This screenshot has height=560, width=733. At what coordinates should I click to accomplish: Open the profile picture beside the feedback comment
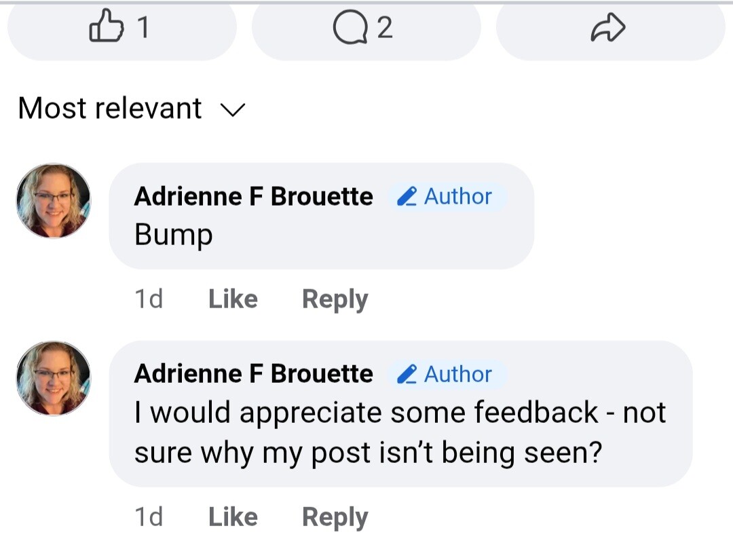coord(54,378)
